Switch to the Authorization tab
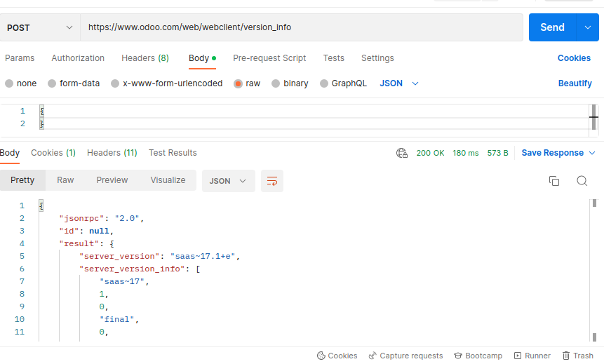The image size is (604, 364). 78,58
